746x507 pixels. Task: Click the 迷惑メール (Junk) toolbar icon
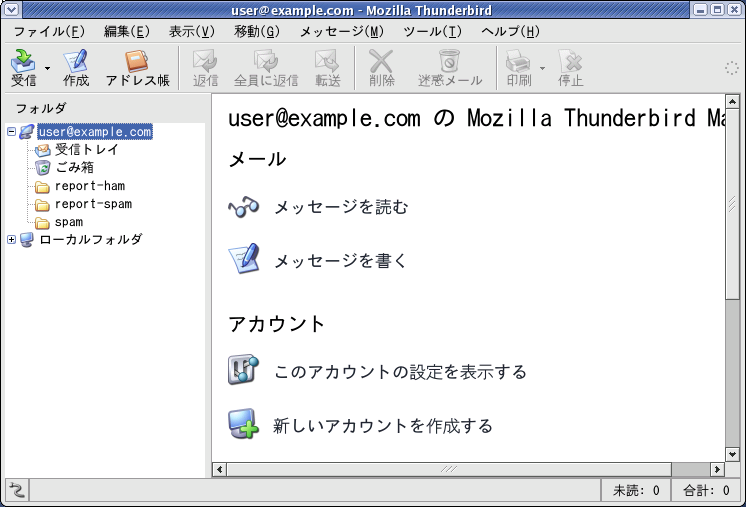tap(450, 68)
